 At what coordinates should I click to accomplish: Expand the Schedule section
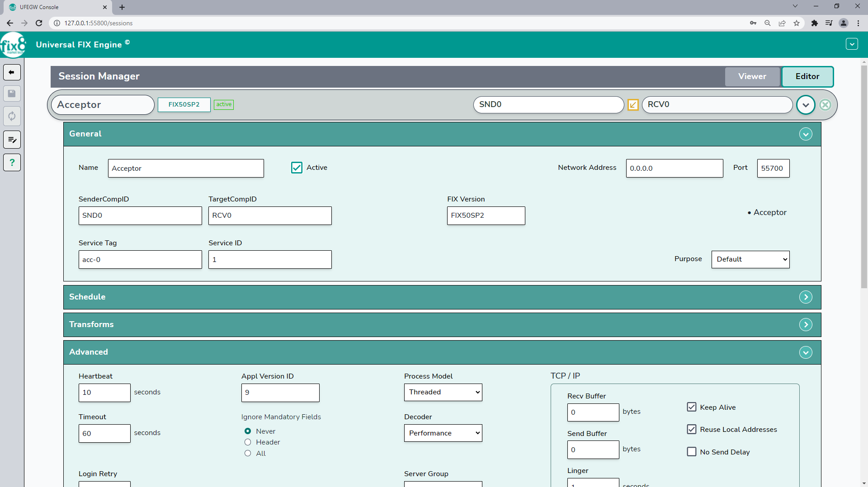point(806,297)
